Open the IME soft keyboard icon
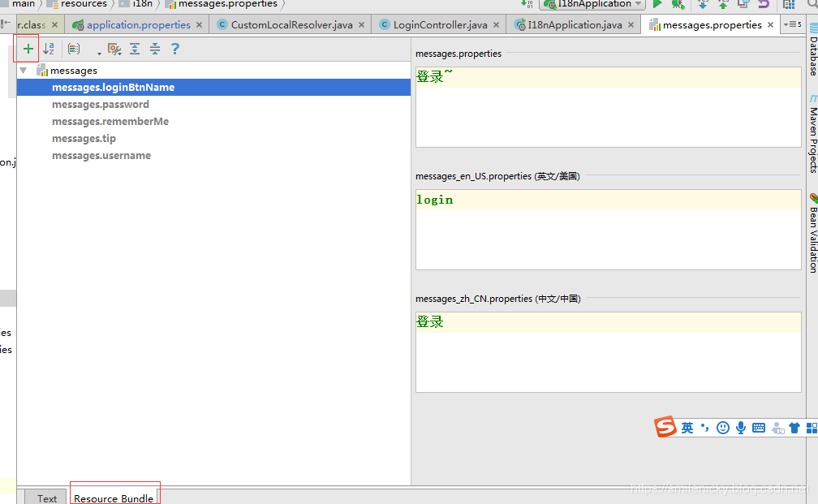The width and height of the screenshot is (818, 504). pyautogui.click(x=759, y=428)
